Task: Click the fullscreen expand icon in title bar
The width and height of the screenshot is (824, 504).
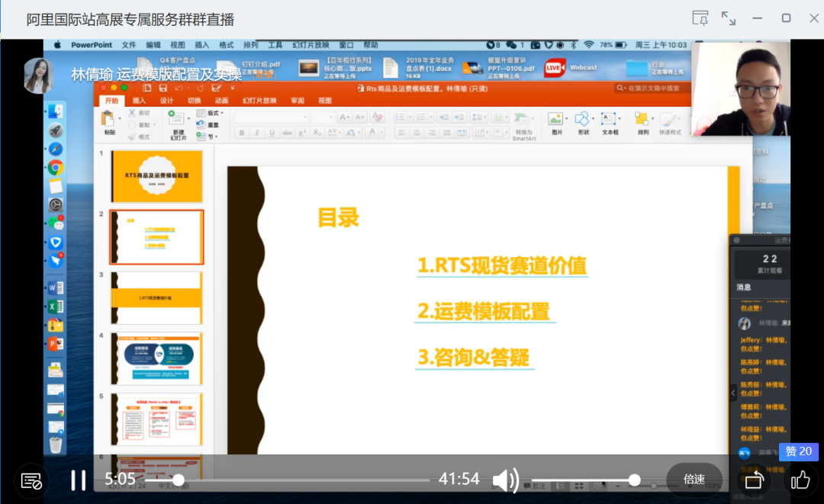Action: 729,18
